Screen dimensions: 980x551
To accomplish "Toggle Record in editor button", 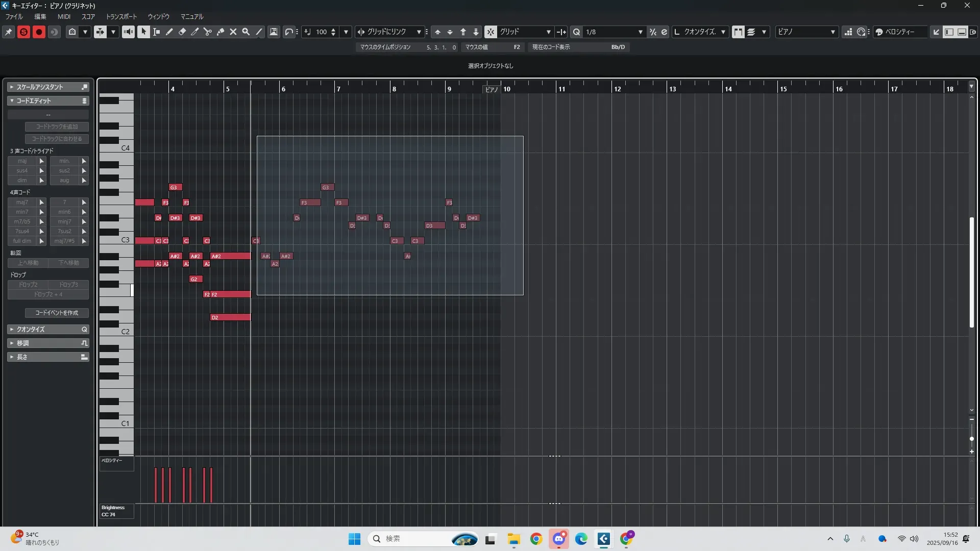I will point(39,32).
